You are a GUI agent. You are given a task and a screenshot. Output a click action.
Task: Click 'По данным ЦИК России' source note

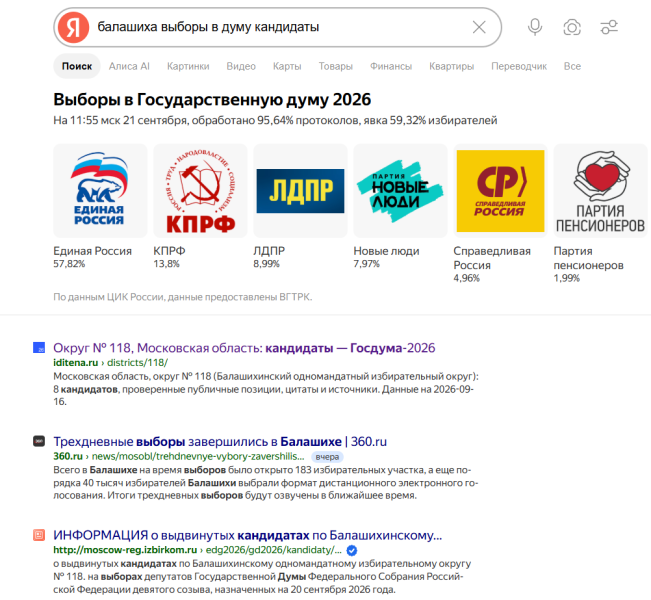(x=183, y=297)
